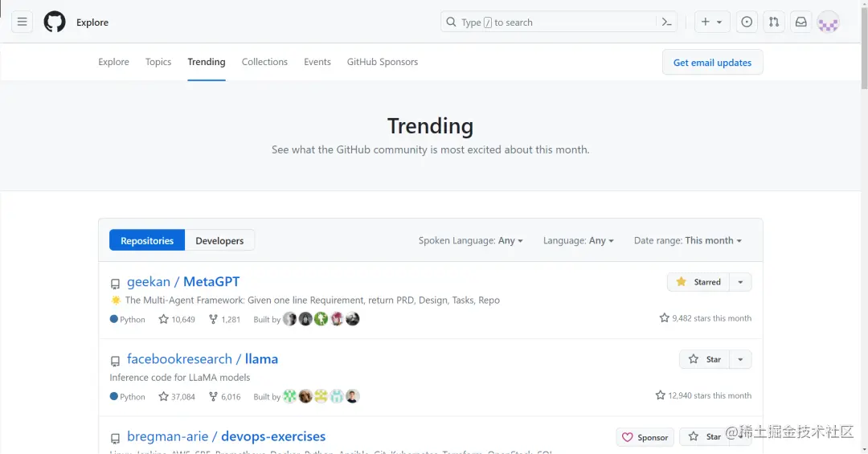Click second contributor avatar of MetaGPT
868x454 pixels.
click(x=305, y=319)
